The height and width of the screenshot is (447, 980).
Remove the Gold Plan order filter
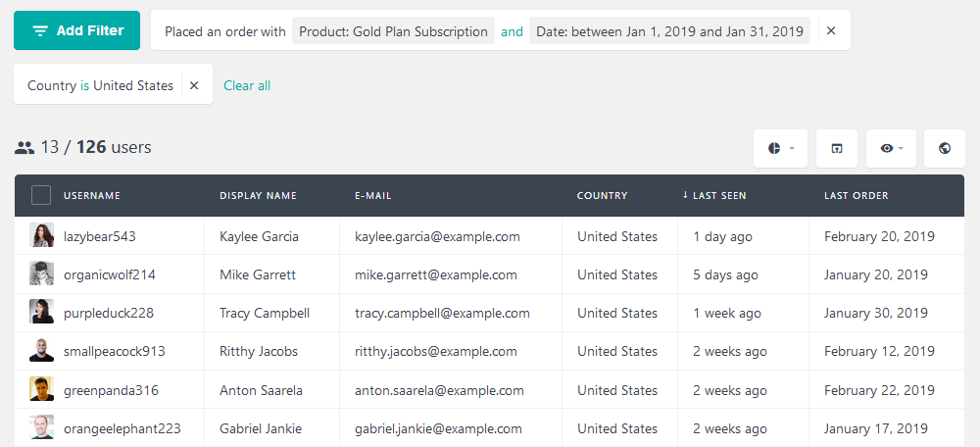831,31
